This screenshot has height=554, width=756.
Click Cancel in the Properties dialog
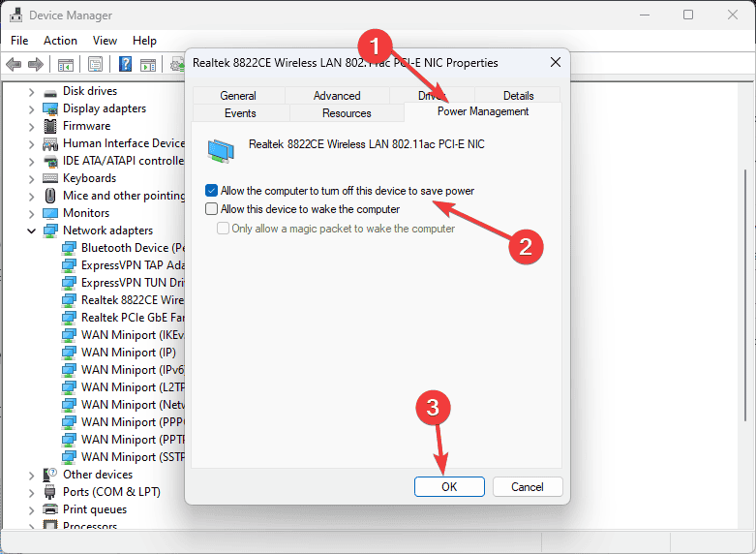528,486
